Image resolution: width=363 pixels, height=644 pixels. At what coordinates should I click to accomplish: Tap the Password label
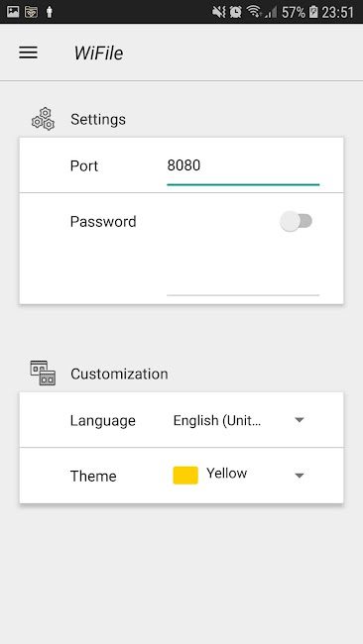(x=103, y=222)
